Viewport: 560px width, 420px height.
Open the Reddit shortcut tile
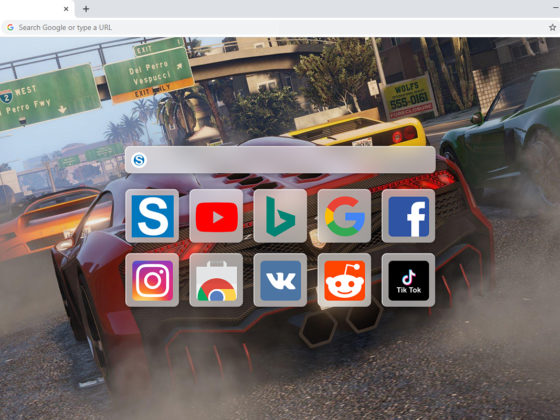[344, 280]
